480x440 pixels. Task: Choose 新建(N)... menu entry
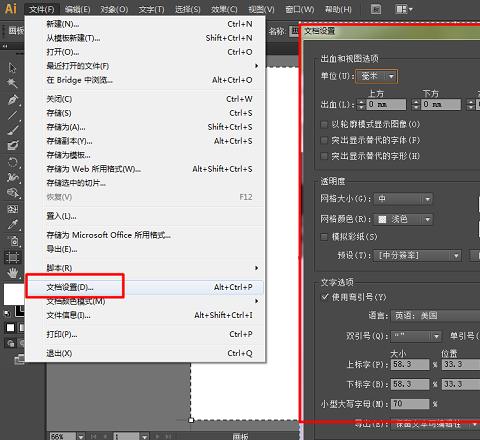click(145, 24)
